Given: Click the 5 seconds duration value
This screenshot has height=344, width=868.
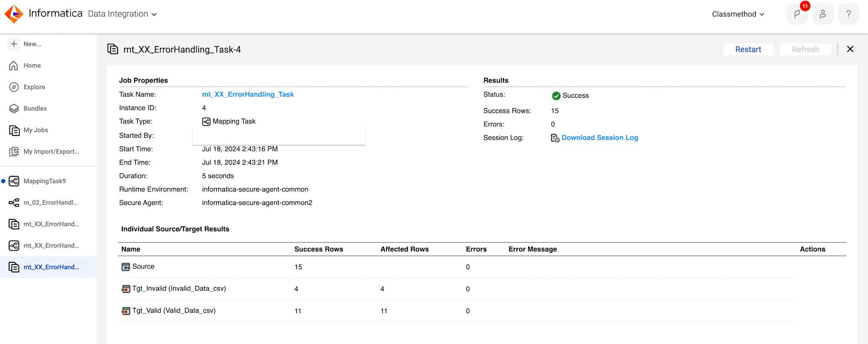Looking at the screenshot, I should [218, 176].
